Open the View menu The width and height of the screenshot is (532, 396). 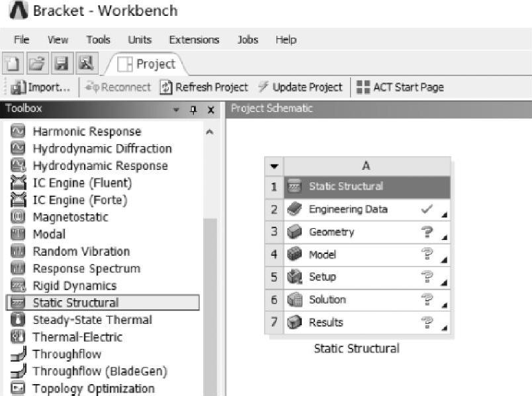pyautogui.click(x=58, y=40)
